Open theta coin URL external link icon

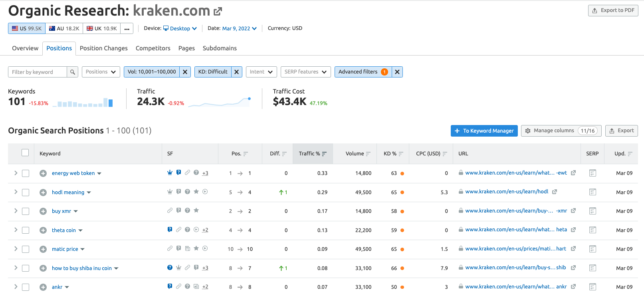click(x=573, y=230)
